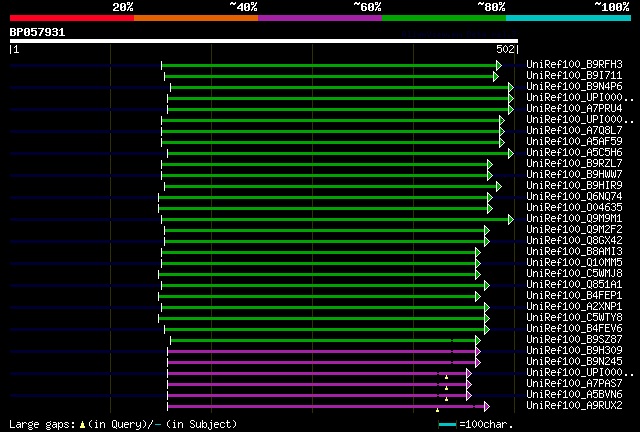The width and height of the screenshot is (640, 432).
Task: Select the UniRef100_Q8GX42 label
Action: pyautogui.click(x=574, y=240)
